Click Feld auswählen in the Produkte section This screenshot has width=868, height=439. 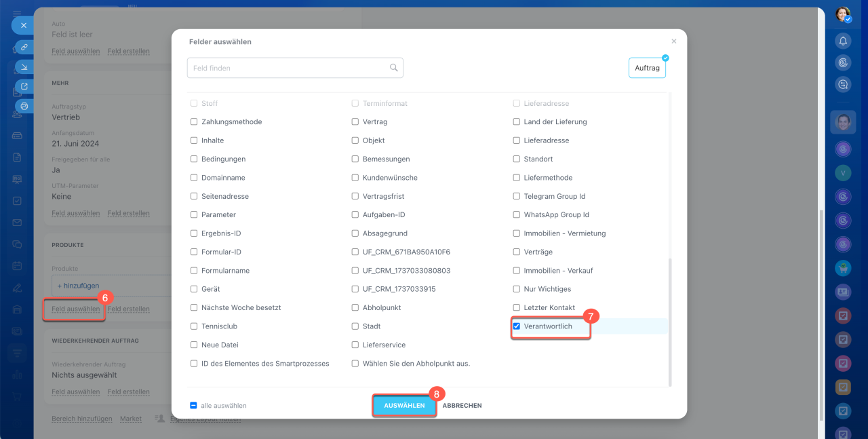click(75, 309)
